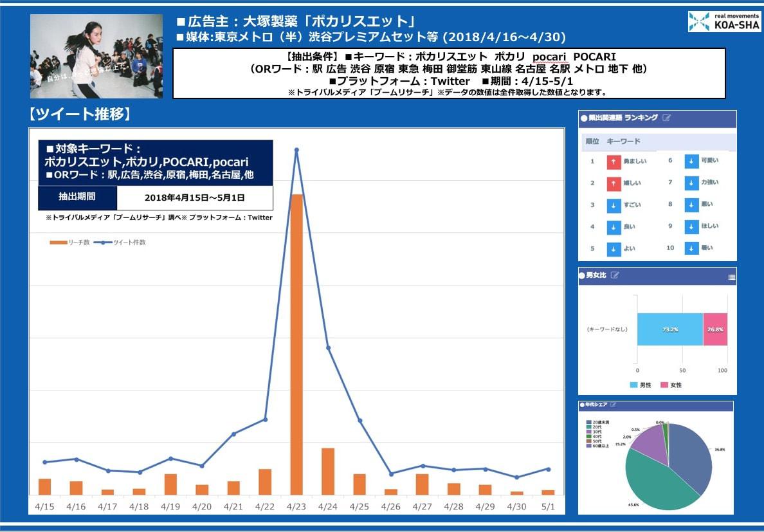The height and width of the screenshot is (532, 764).
Task: Click light blue 男性 legend swatch
Action: click(633, 385)
